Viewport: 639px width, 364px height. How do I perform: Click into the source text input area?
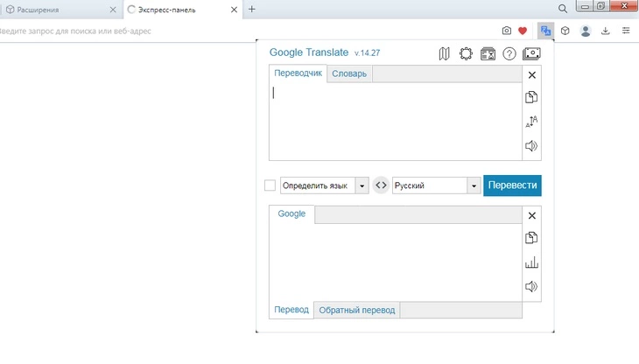[396, 121]
